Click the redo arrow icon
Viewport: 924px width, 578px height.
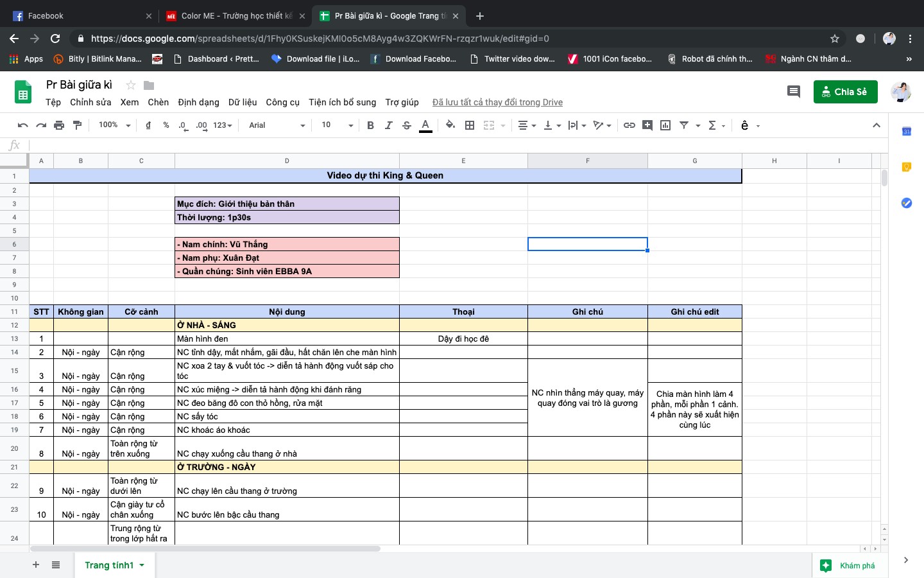pos(41,125)
